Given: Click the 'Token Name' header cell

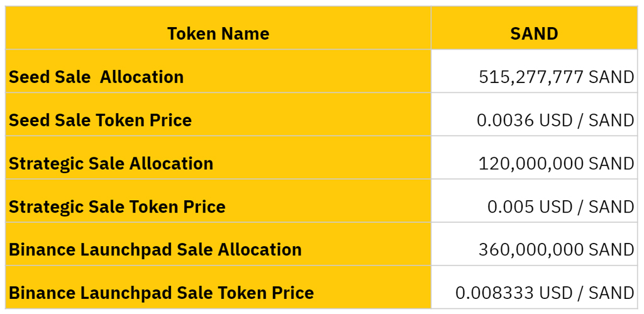Looking at the screenshot, I should pos(218,33).
